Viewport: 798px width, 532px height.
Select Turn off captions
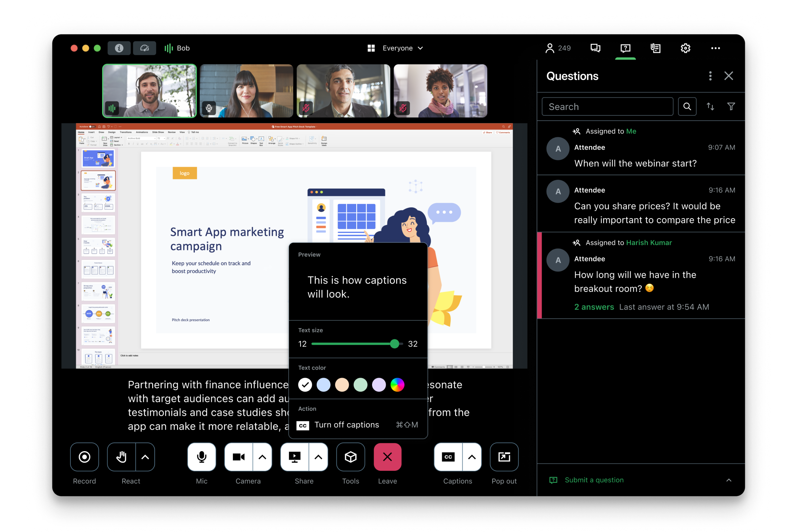[x=346, y=425]
